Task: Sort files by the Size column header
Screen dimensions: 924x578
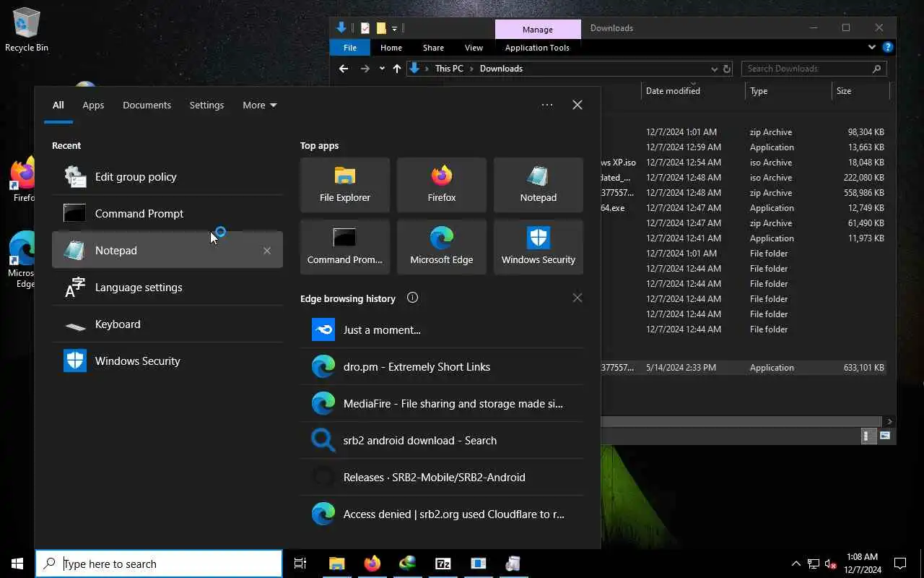Action: click(x=860, y=91)
